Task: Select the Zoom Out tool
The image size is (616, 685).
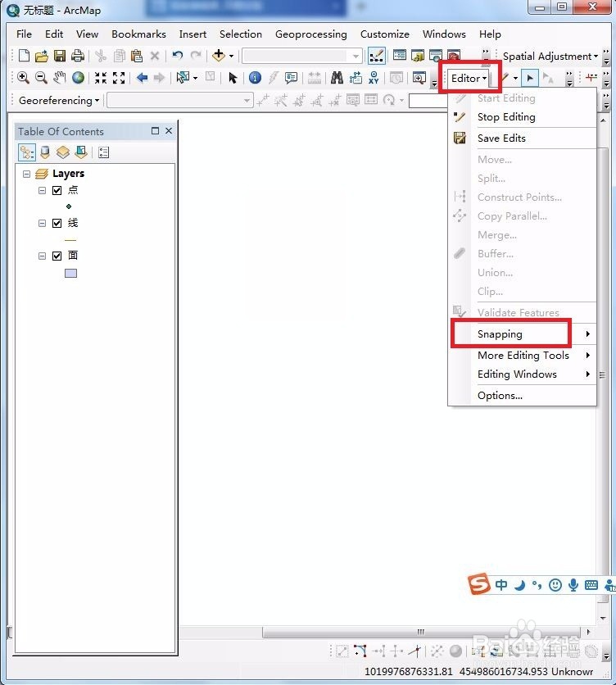Action: (41, 78)
